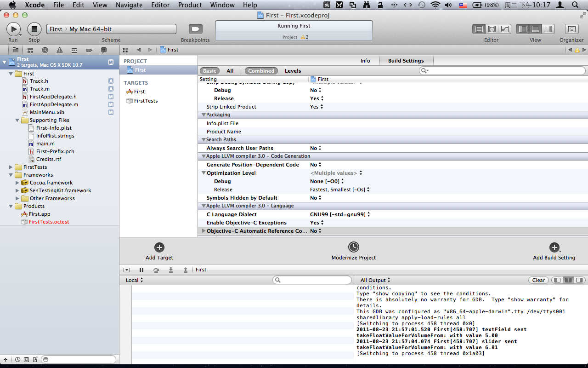Open the Navigate menu
This screenshot has height=368, width=588.
click(x=129, y=5)
